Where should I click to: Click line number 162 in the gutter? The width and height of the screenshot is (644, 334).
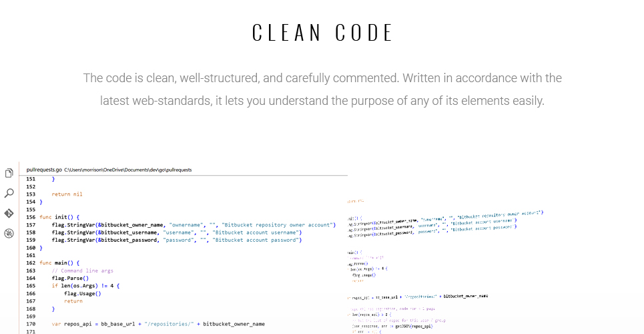tap(31, 263)
